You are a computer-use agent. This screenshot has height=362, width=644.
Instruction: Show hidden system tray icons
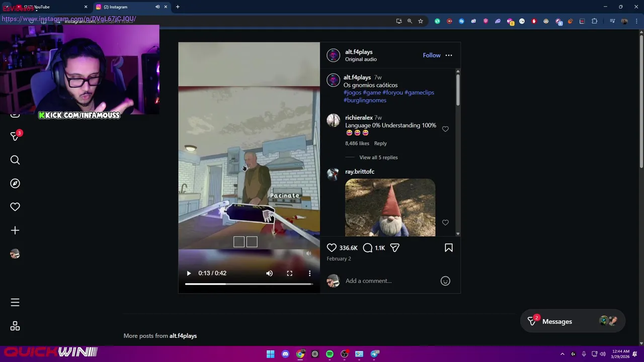click(562, 354)
